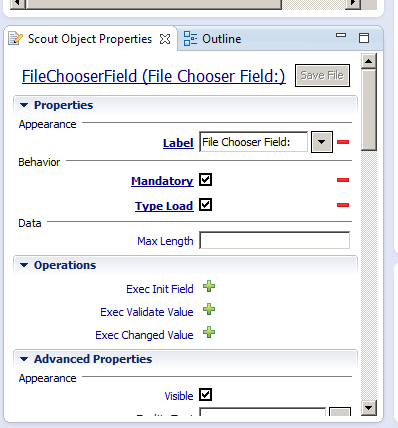This screenshot has width=398, height=428.
Task: Open the FileChooserField title link
Action: (x=154, y=76)
